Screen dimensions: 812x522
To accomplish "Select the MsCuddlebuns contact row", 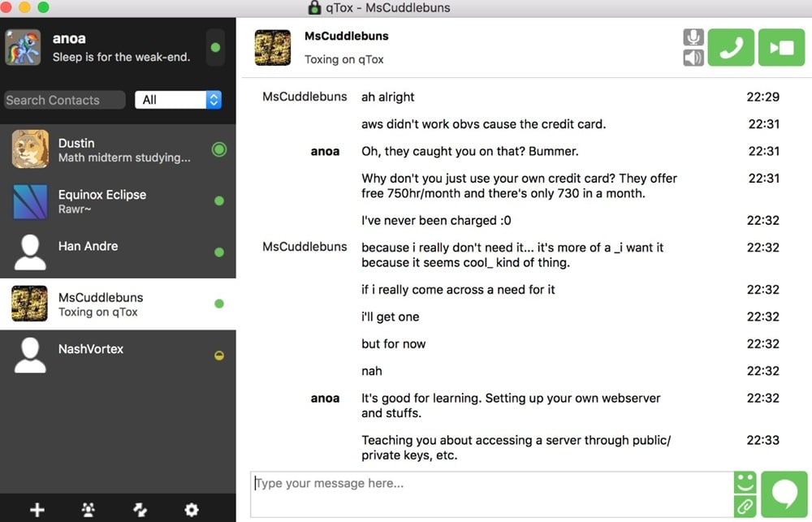I will [x=118, y=304].
